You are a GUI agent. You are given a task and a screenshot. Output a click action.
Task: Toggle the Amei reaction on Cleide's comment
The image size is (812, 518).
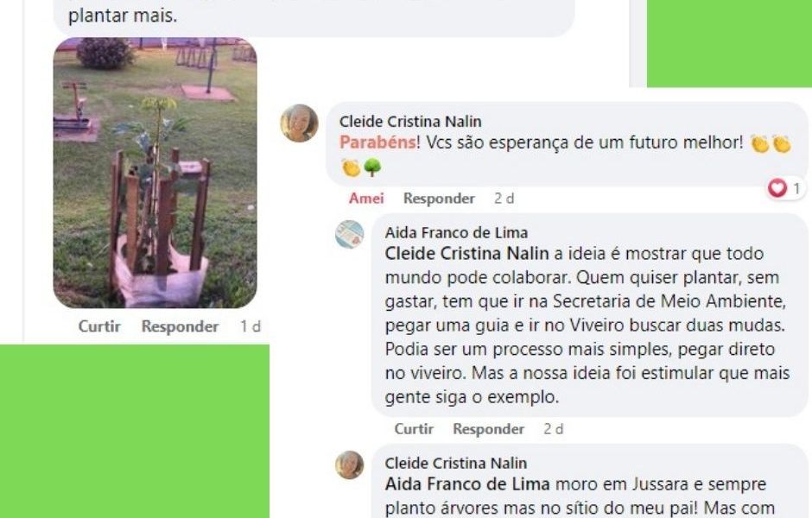coord(366,199)
